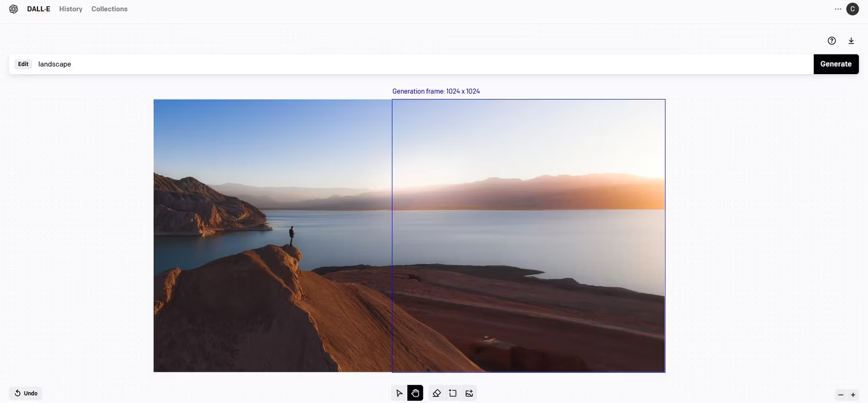
Task: Open the help icon
Action: click(x=831, y=40)
